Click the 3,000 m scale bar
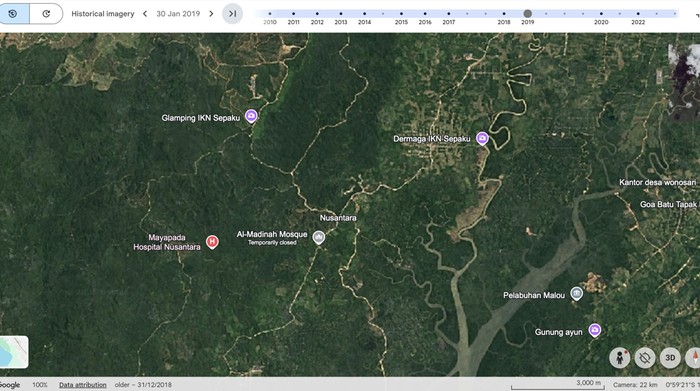Viewport: 700px width, 391px height. [x=558, y=385]
